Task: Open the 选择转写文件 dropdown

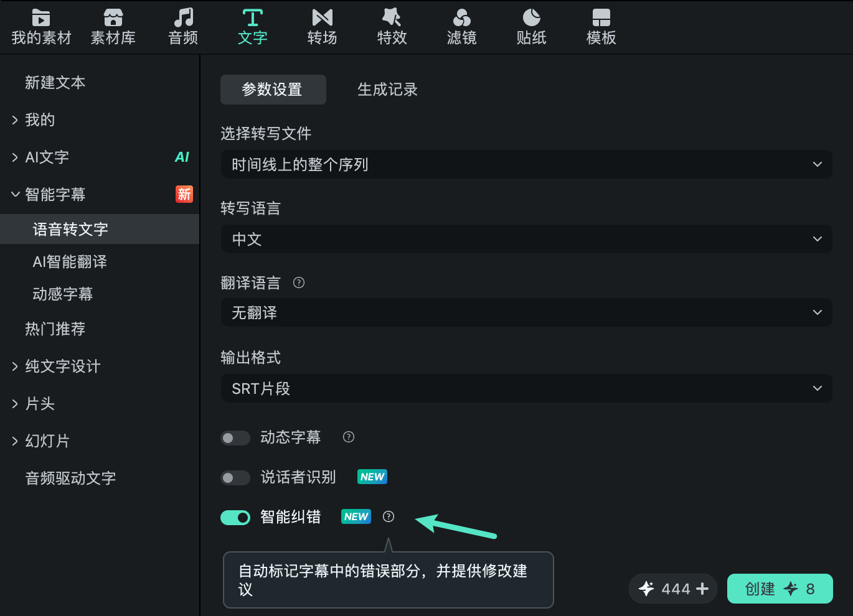Action: click(x=527, y=164)
